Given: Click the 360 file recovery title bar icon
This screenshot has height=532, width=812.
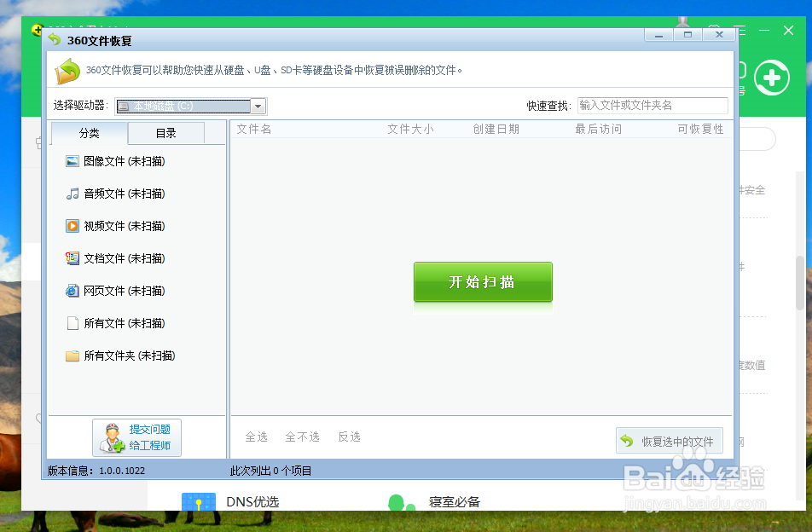Looking at the screenshot, I should tap(55, 39).
